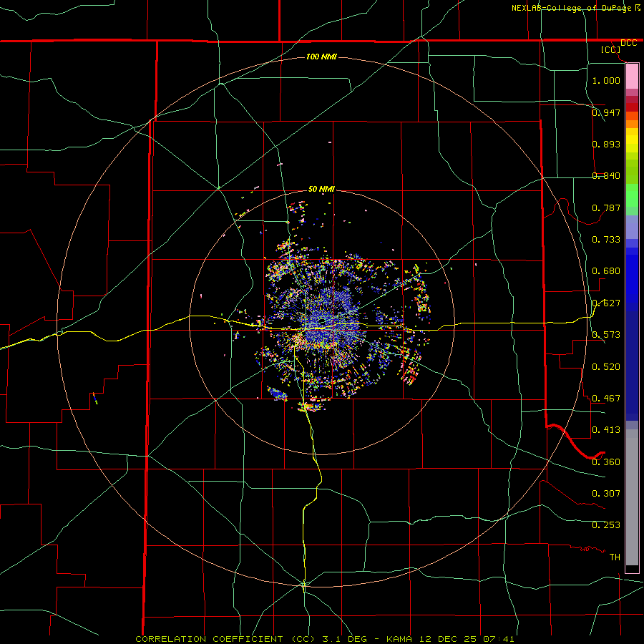The width and height of the screenshot is (644, 644).
Task: Click the 0.253 scale value
Action: coord(606,525)
